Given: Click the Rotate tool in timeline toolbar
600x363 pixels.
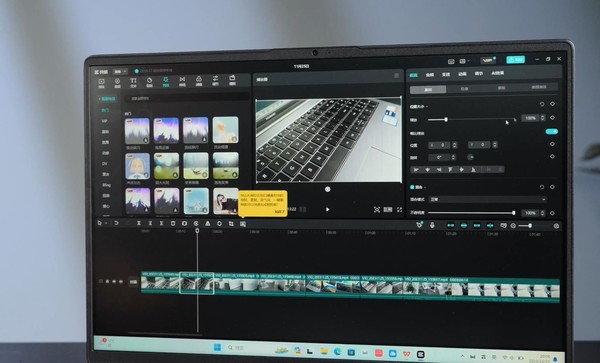Looking at the screenshot, I should 219,223.
